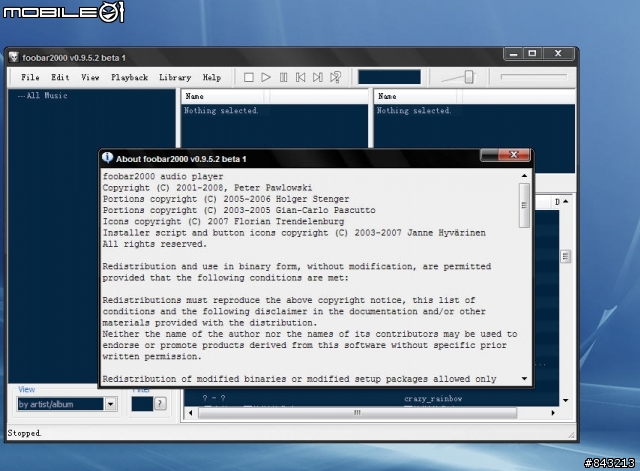Click the Stop playback button
The height and width of the screenshot is (471, 640).
point(249,77)
